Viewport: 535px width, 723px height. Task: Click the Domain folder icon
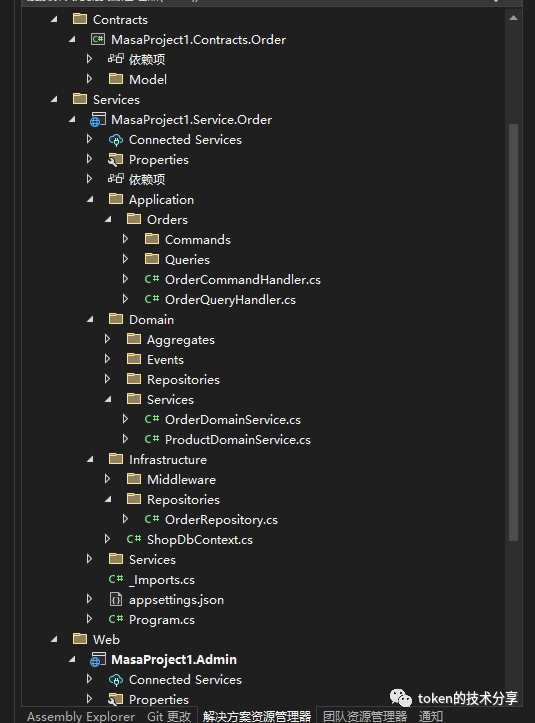116,319
